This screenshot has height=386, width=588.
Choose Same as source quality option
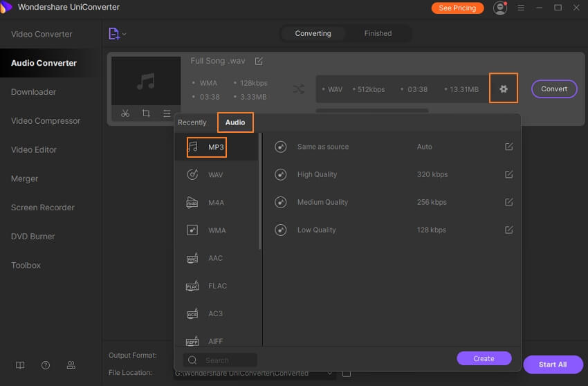pyautogui.click(x=392, y=147)
